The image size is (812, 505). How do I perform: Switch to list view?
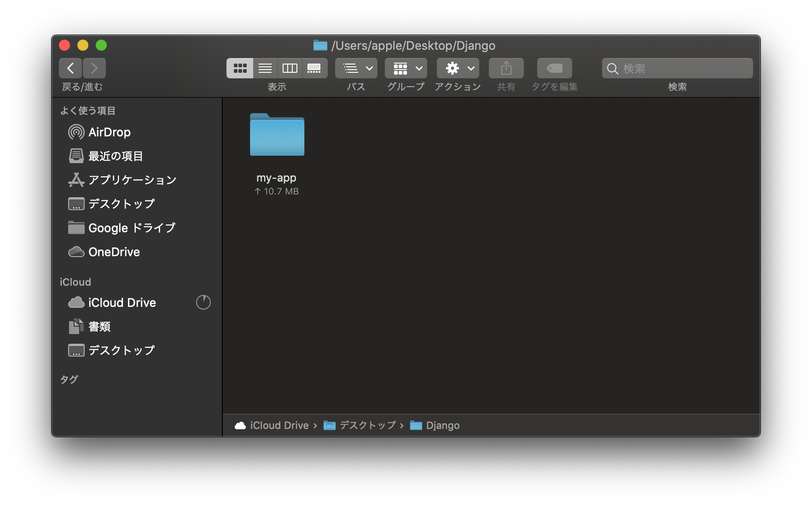(x=265, y=68)
